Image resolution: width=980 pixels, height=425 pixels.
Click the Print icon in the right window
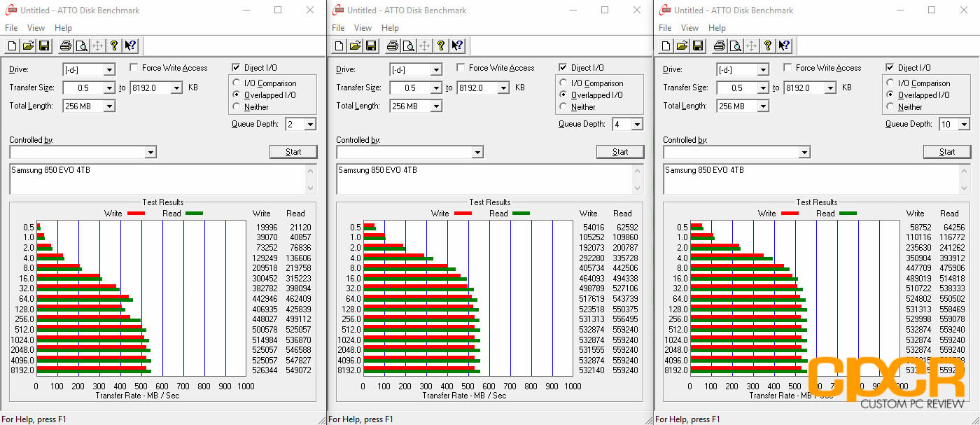(720, 46)
